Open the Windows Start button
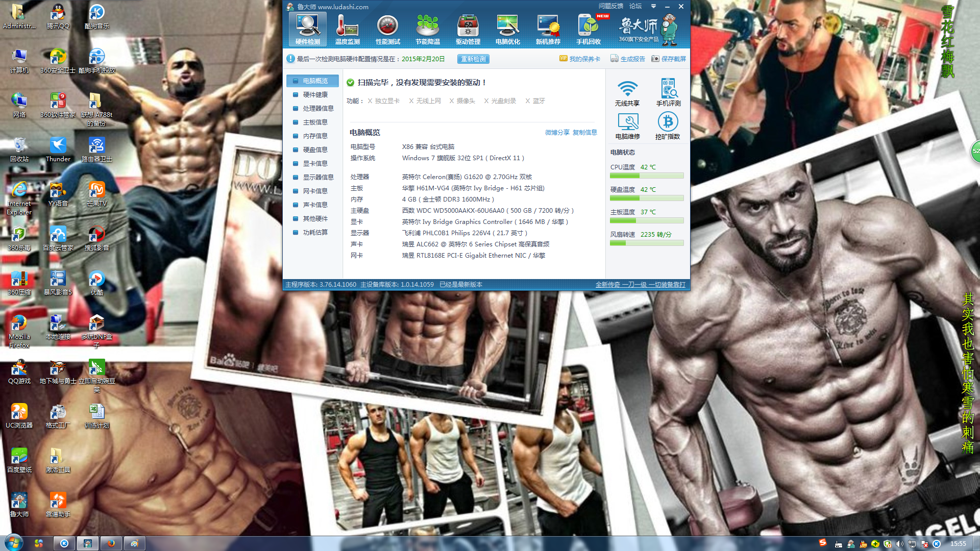 coord(14,543)
